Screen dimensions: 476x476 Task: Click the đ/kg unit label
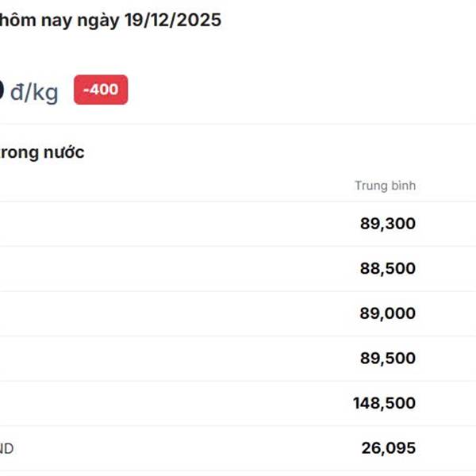click(34, 93)
